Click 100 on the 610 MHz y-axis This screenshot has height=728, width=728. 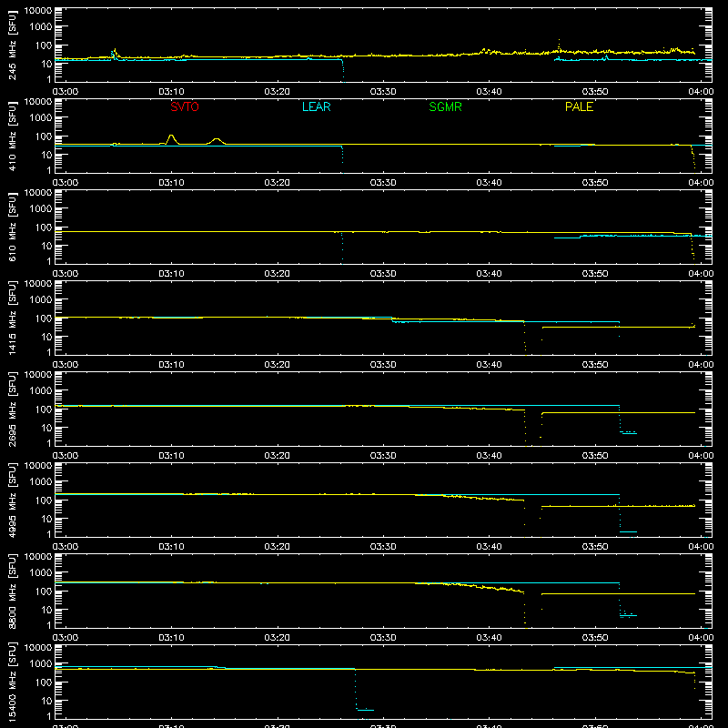click(44, 227)
